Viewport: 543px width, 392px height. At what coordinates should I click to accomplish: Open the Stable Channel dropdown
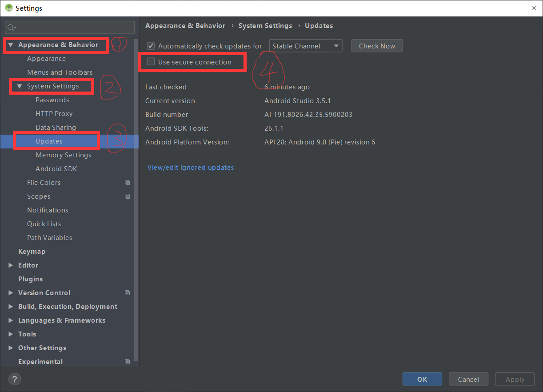[306, 46]
